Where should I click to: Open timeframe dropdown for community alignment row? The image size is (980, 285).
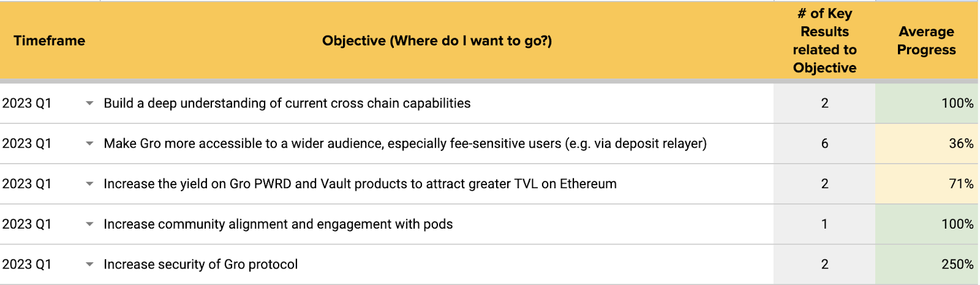click(89, 224)
